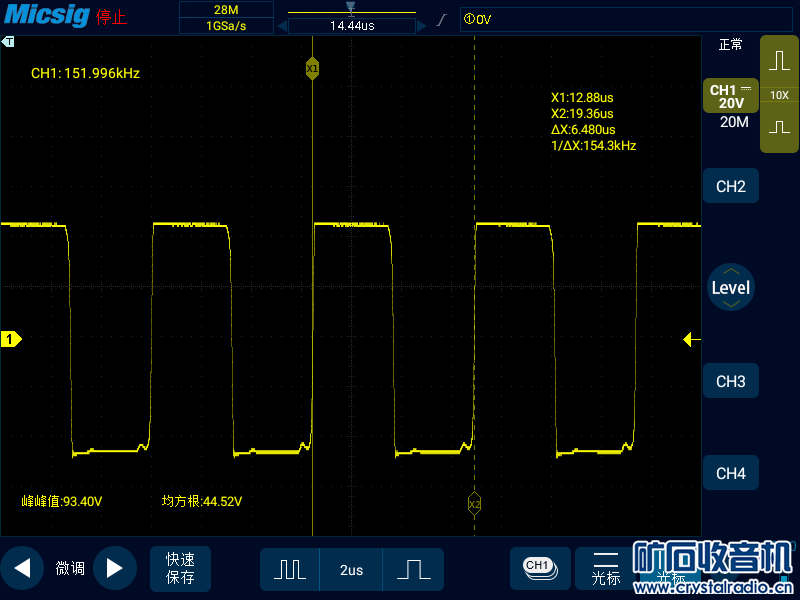Raise the trigger Level with up chevron
This screenshot has height=600, width=800.
[x=731, y=271]
